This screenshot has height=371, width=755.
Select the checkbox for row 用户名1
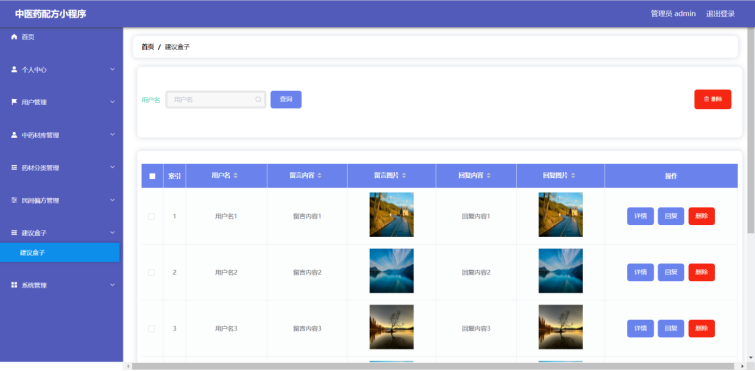pos(151,217)
